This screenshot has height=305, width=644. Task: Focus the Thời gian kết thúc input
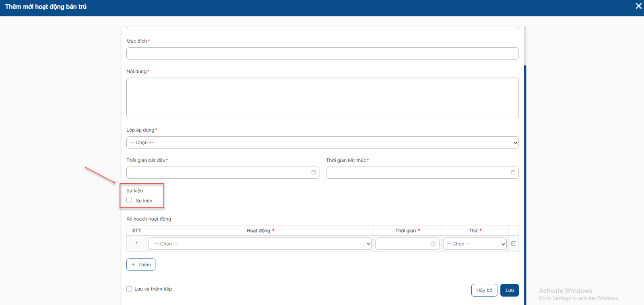point(417,173)
